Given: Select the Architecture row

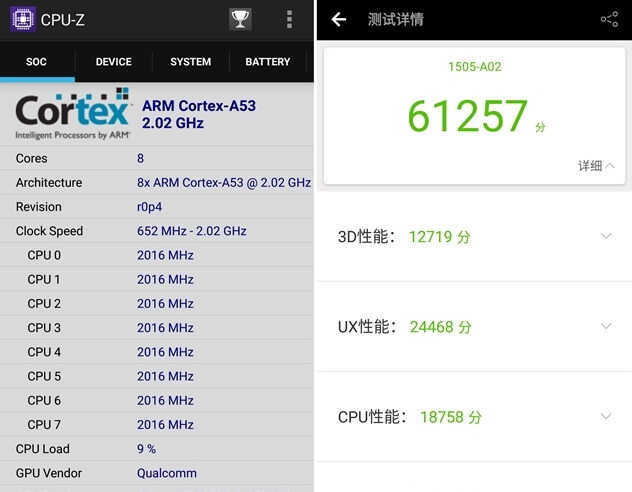Looking at the screenshot, I should 157,183.
